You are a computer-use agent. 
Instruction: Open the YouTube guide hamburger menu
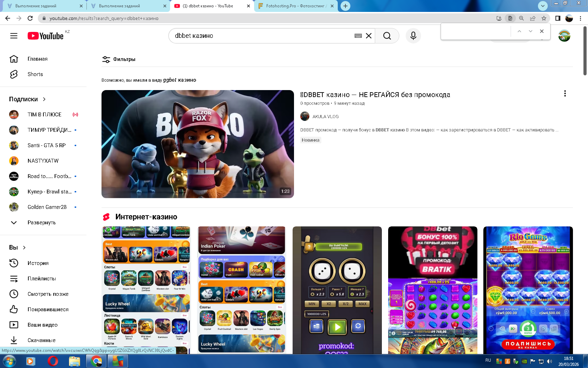click(14, 36)
